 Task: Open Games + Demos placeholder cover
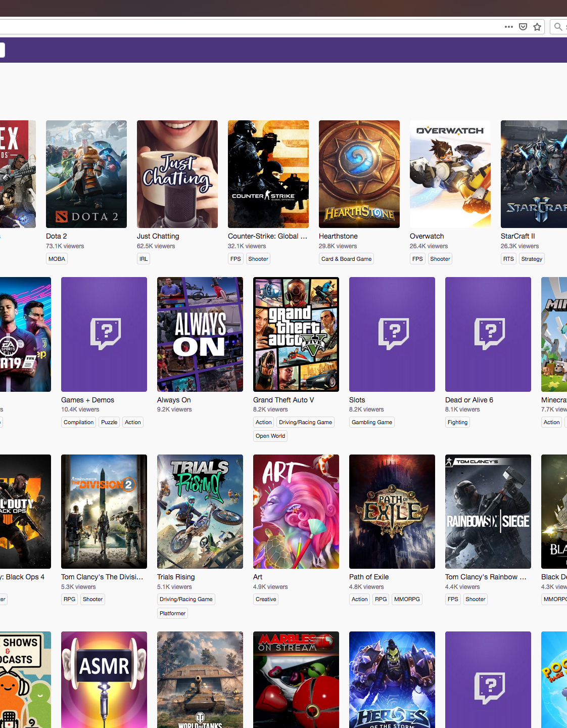(104, 334)
